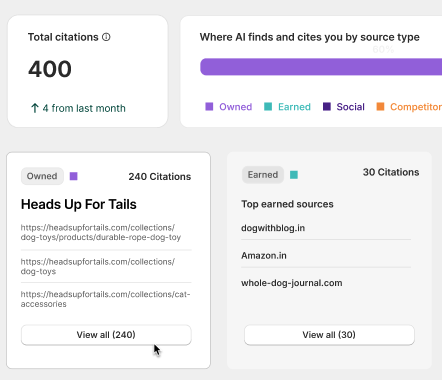This screenshot has height=380, width=442.
Task: Click the Heads Up For Tails heading
Action: [x=79, y=204]
